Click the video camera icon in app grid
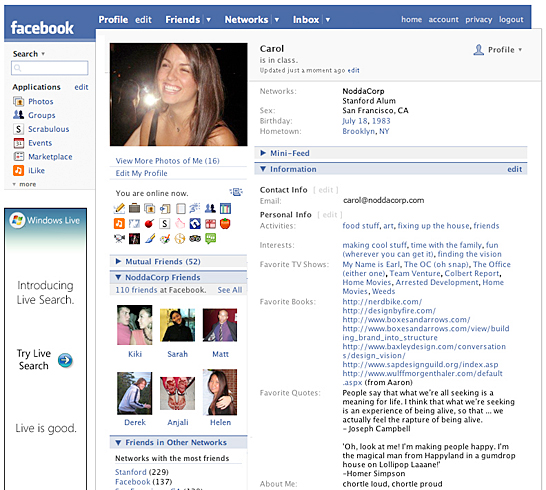546x490 pixels. coord(119,239)
